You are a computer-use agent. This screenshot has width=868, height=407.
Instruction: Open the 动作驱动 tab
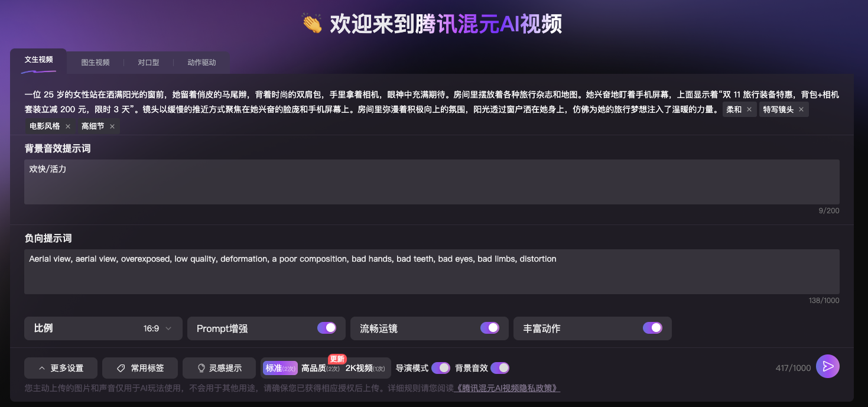tap(201, 62)
